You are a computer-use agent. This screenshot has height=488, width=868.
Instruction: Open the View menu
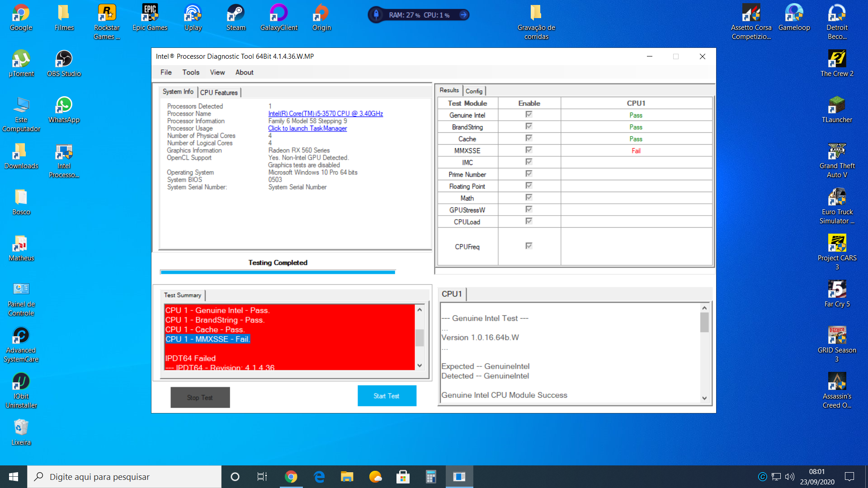(x=217, y=72)
